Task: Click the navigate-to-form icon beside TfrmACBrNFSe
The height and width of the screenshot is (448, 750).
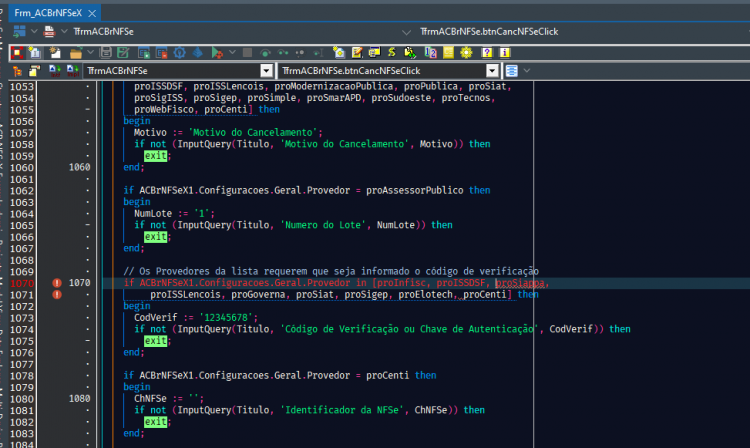Action: 19,32
